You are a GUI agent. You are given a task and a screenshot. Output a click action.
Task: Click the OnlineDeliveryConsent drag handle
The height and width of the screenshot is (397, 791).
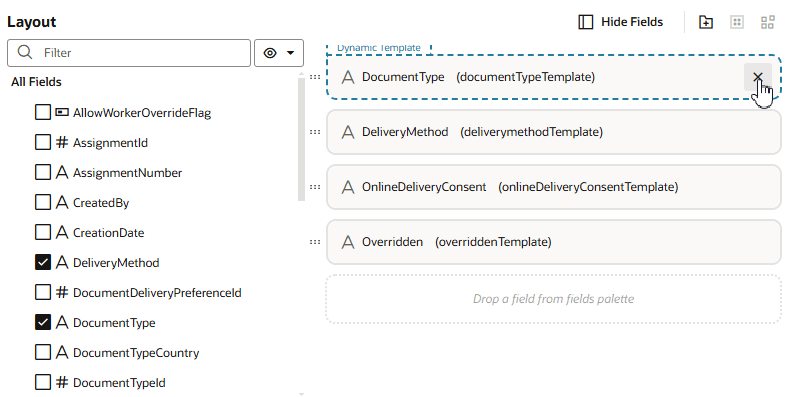point(315,187)
